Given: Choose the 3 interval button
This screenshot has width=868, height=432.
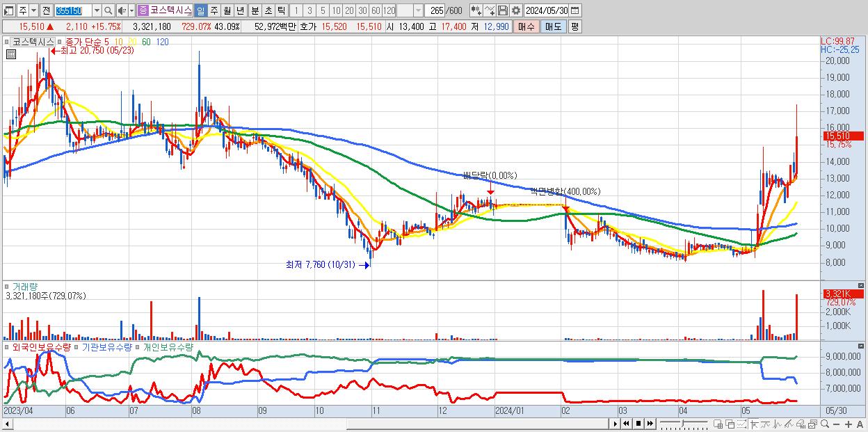Looking at the screenshot, I should (x=310, y=10).
